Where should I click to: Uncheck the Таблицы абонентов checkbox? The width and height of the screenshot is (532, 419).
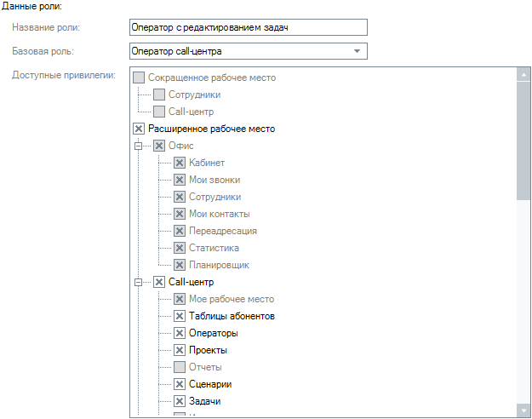180,316
